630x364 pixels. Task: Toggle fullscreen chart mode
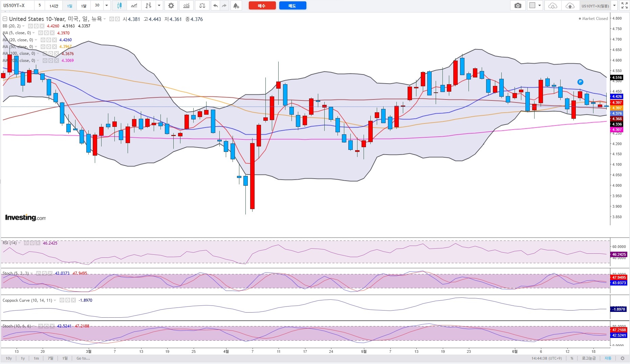(624, 5)
